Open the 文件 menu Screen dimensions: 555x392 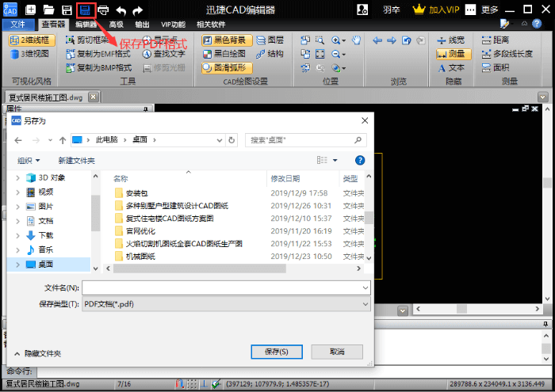17,24
